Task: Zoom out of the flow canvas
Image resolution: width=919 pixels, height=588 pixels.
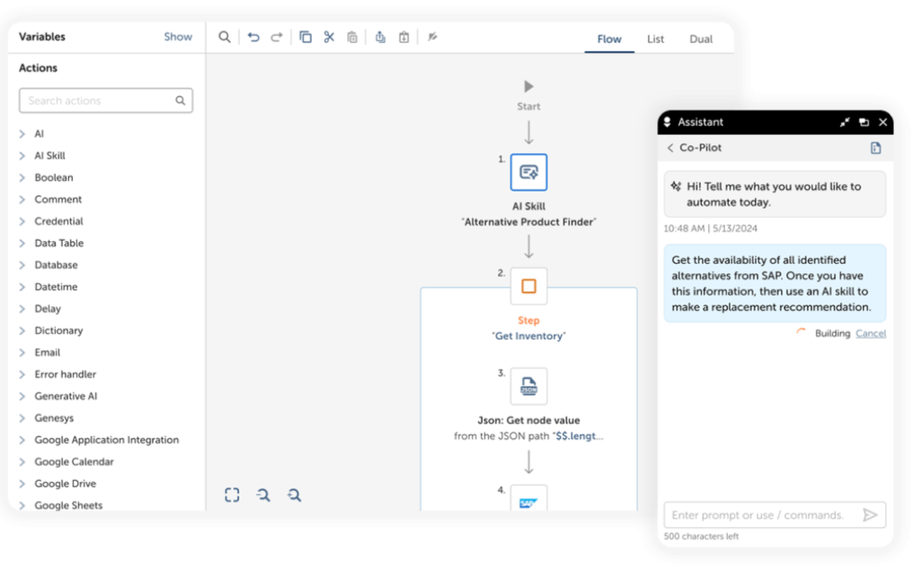Action: (263, 495)
